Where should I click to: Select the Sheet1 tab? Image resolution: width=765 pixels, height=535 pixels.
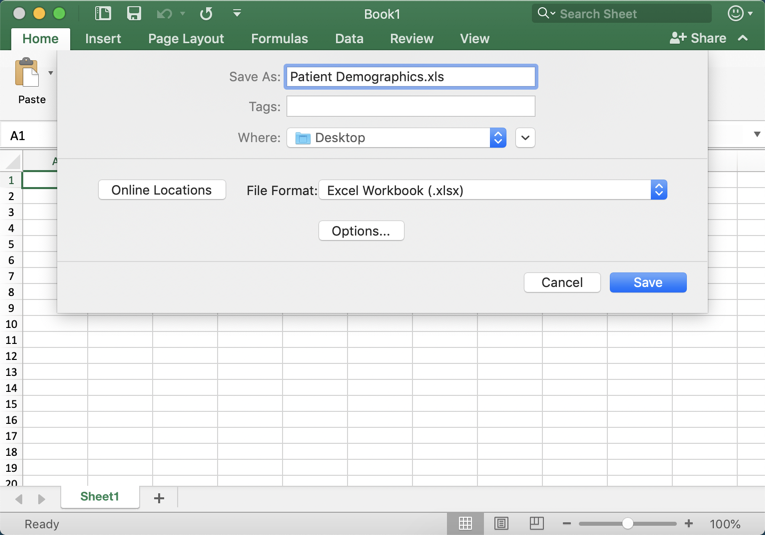(x=100, y=497)
